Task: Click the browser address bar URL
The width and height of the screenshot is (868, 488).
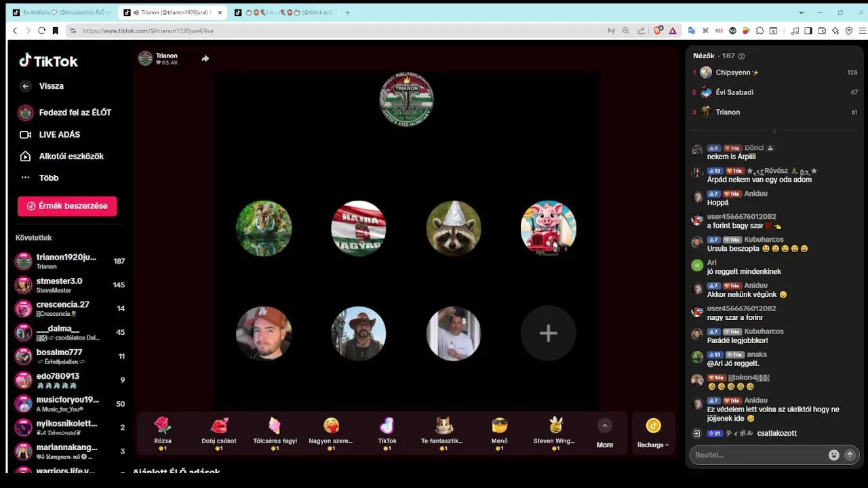Action: click(148, 30)
